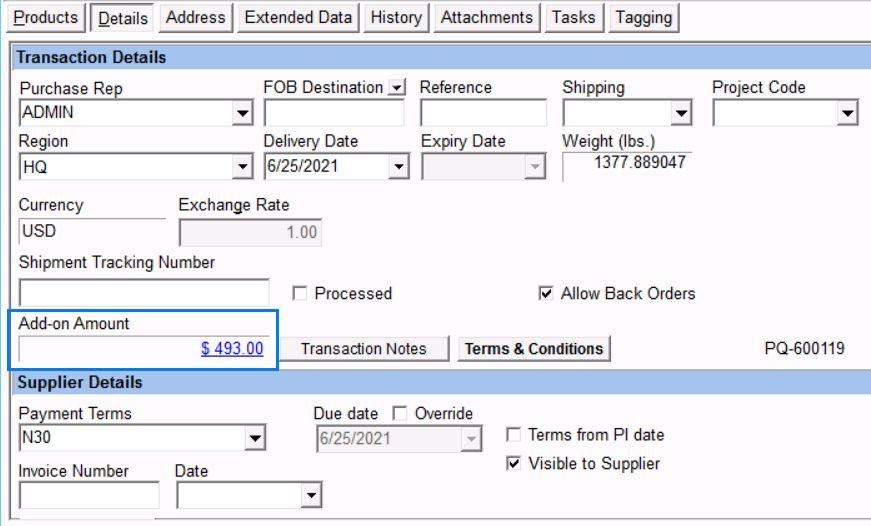The width and height of the screenshot is (871, 526).
Task: Open the Address tab
Action: [196, 18]
